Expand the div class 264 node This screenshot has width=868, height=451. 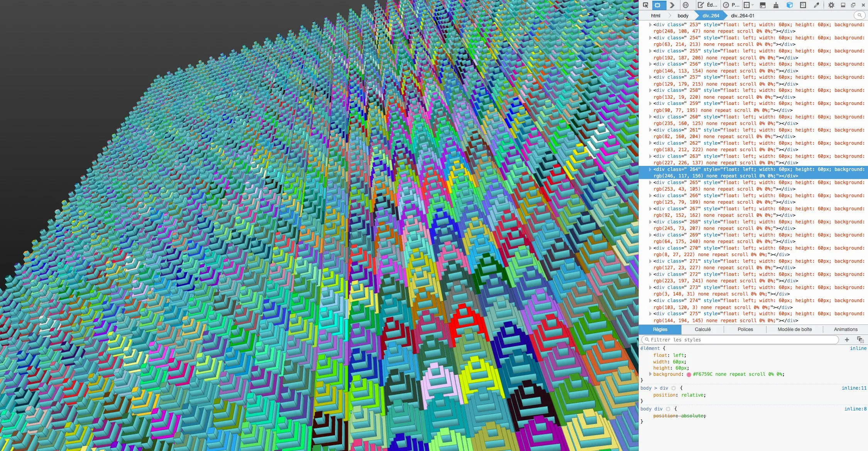point(650,169)
